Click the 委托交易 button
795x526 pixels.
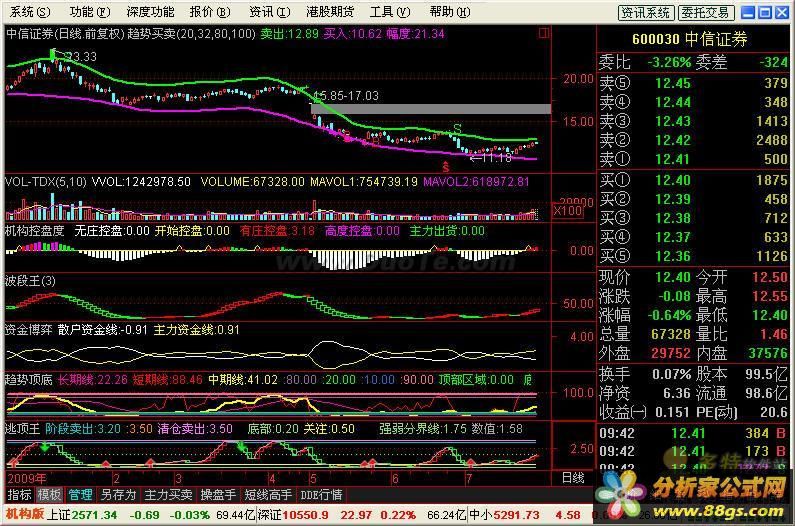coord(705,13)
